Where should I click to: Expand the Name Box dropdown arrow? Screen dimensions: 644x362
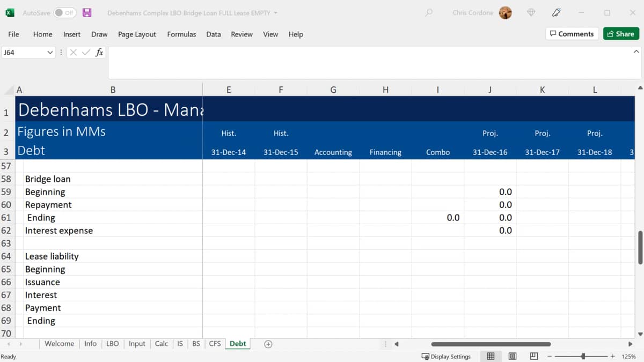(x=50, y=53)
